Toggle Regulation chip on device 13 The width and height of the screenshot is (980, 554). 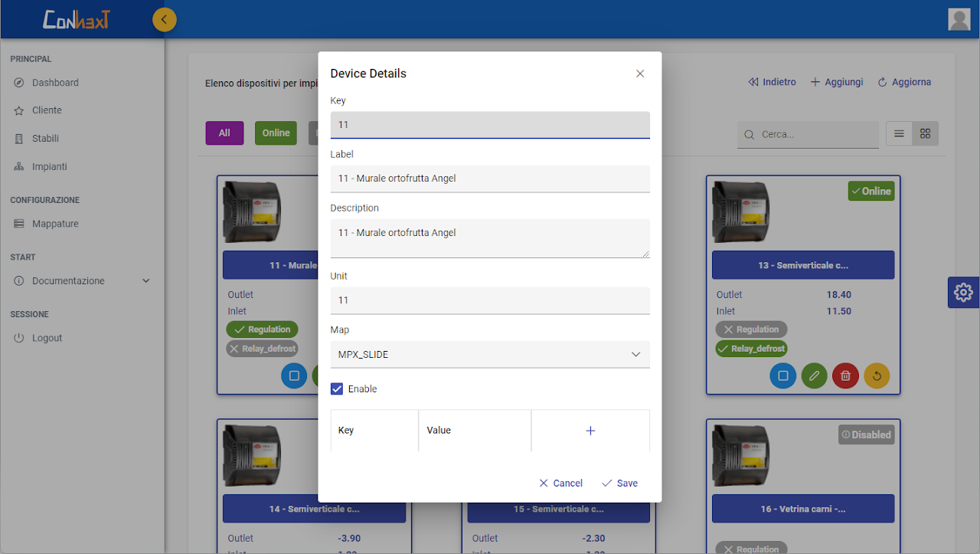pyautogui.click(x=751, y=329)
